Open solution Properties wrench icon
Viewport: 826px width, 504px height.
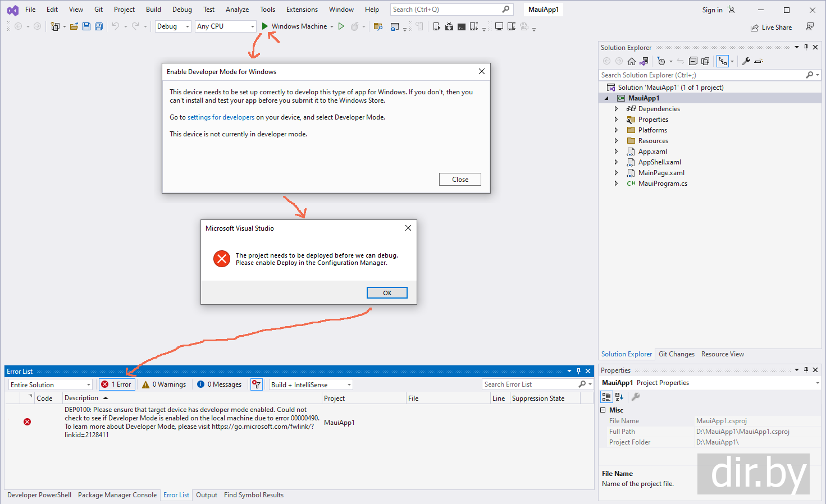click(x=746, y=61)
